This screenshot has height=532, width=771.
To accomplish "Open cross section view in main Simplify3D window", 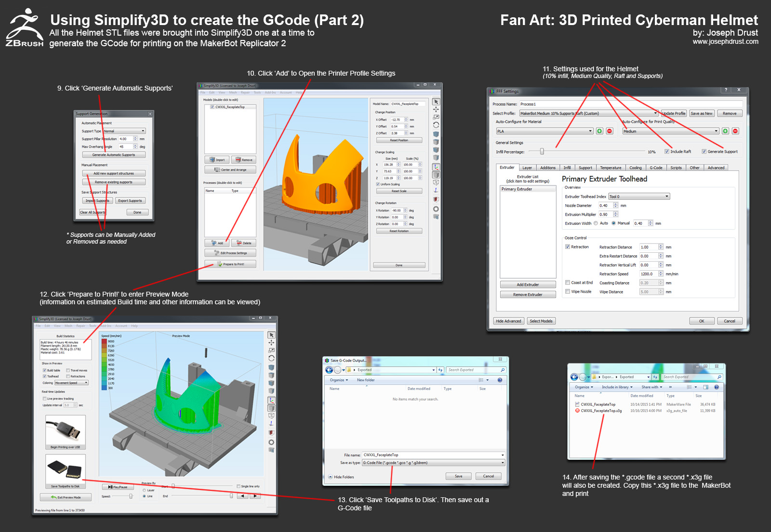I will point(436,199).
